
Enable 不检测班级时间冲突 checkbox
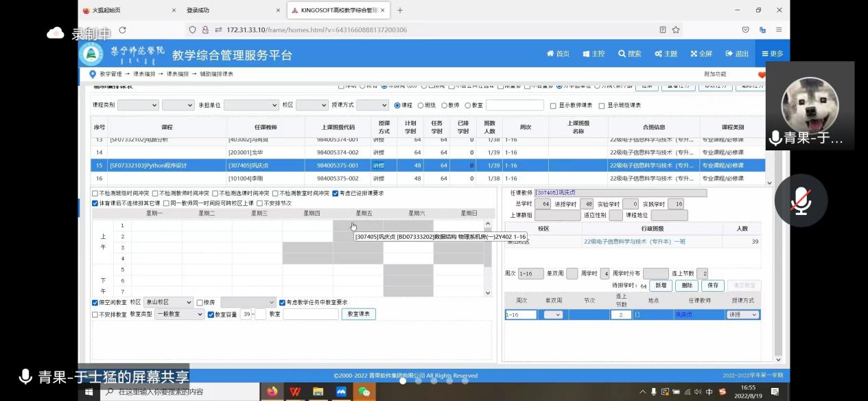pos(95,194)
